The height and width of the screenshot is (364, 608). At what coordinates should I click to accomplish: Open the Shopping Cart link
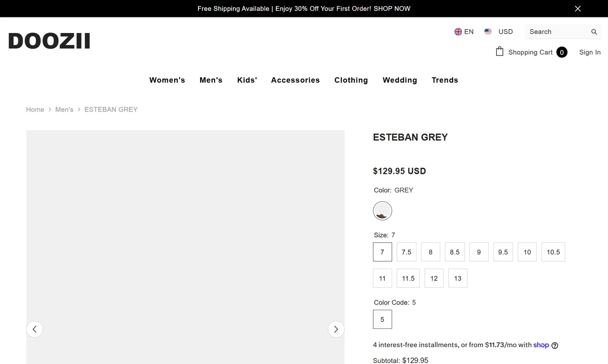click(x=530, y=52)
